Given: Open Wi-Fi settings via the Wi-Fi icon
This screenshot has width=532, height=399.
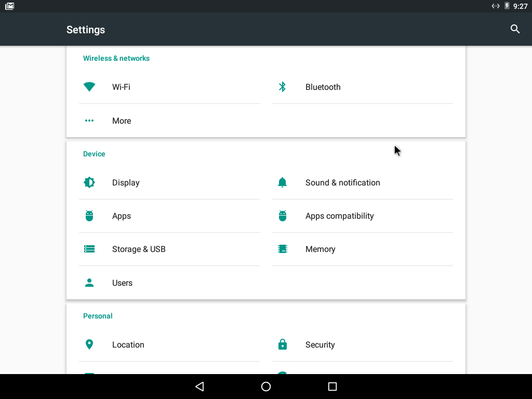Looking at the screenshot, I should coord(89,87).
